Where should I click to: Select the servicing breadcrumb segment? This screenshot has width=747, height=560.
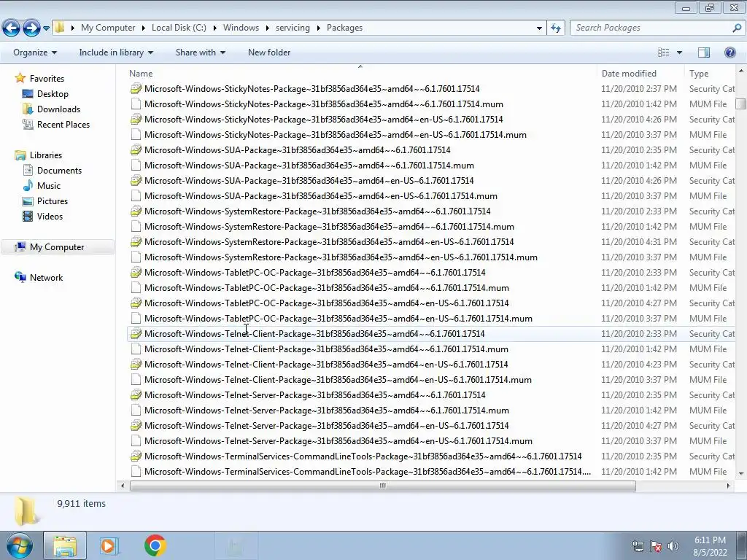point(293,28)
